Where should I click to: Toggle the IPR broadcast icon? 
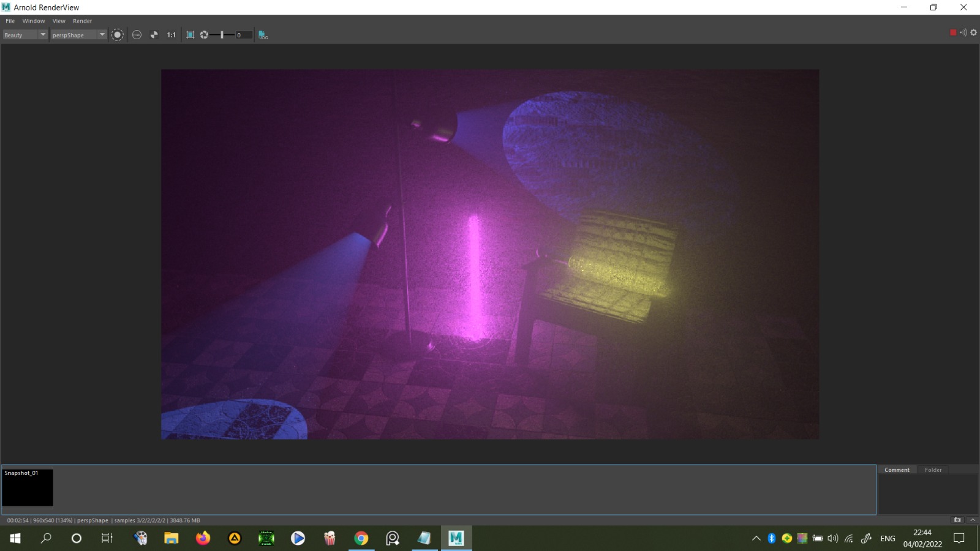point(962,32)
